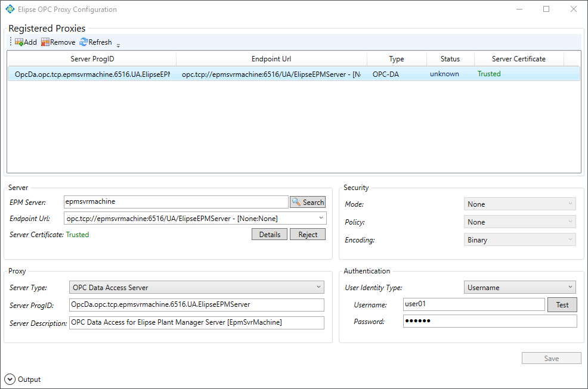Viewport: 588px width, 389px height.
Task: Click the Add proxy toolbar icon
Action: (x=19, y=42)
